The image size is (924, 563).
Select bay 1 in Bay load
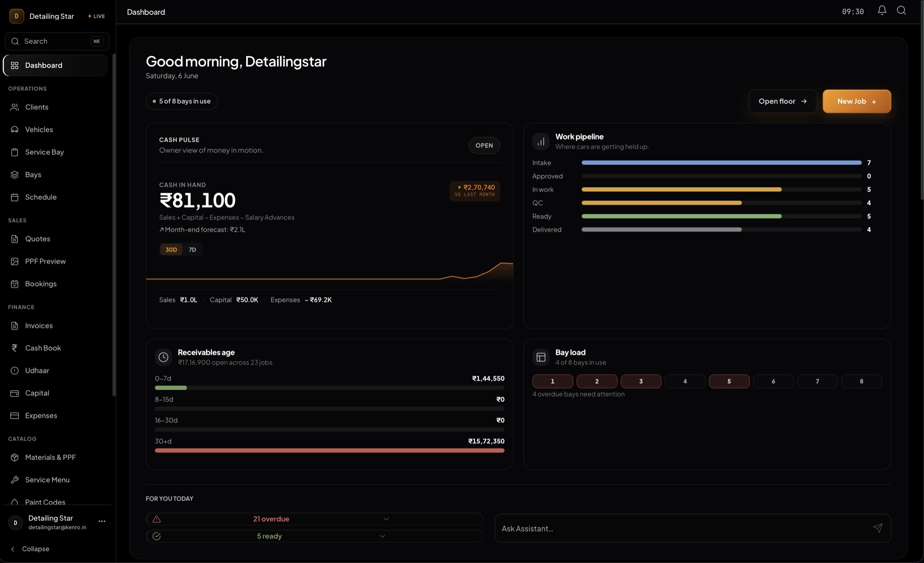click(553, 381)
